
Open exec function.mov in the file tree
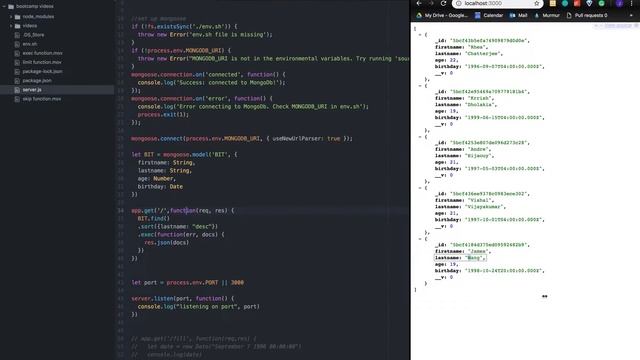click(42, 53)
